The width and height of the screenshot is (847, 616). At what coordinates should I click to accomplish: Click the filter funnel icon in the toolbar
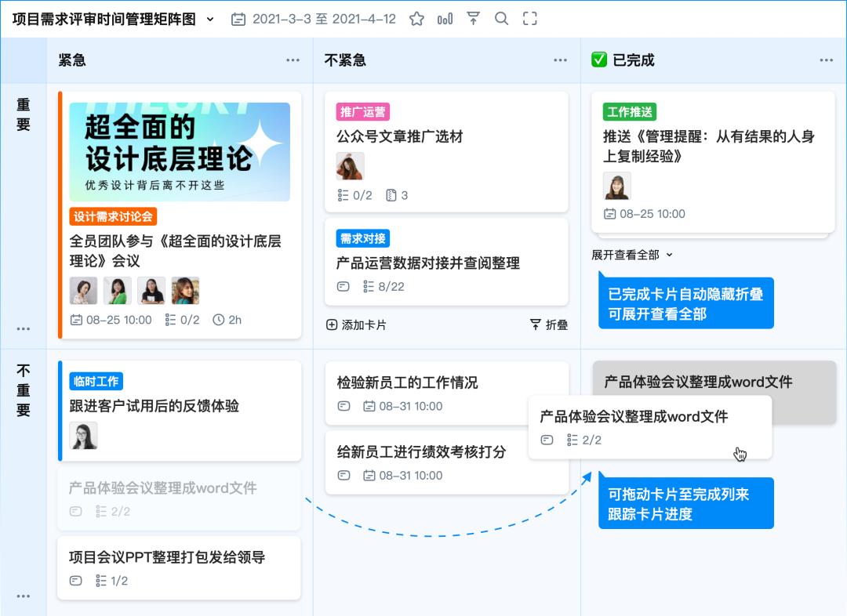473,17
